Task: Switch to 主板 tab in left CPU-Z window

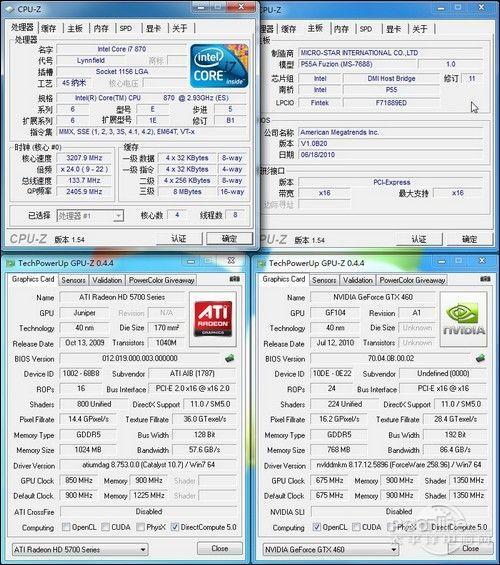Action: pos(75,28)
